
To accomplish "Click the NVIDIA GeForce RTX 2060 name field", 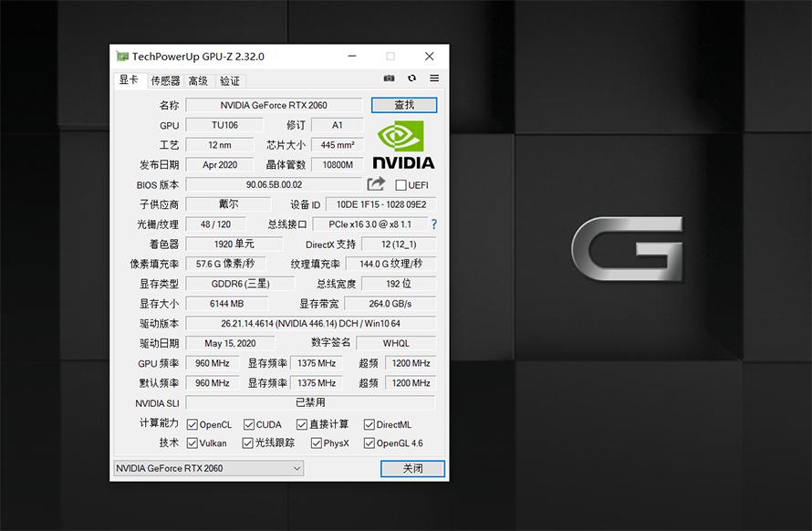I will point(274,104).
